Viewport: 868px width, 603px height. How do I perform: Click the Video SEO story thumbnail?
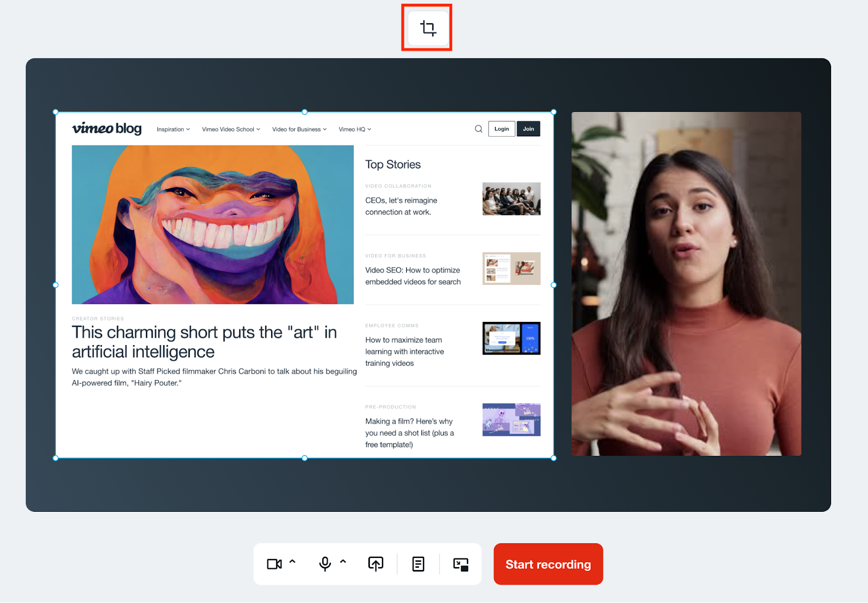point(511,268)
